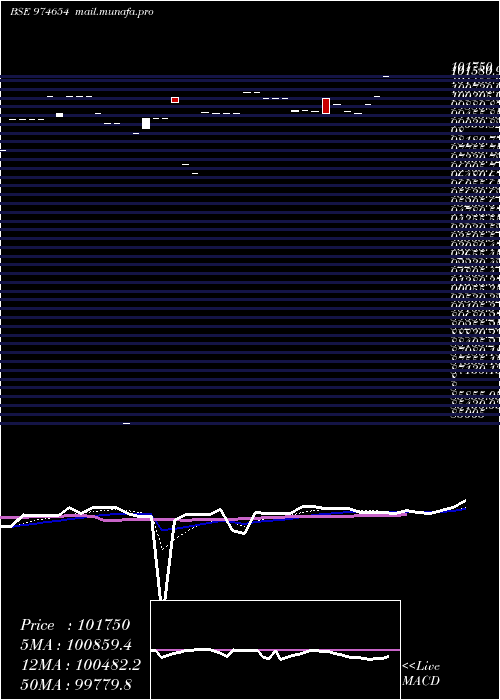500x700 pixels.
Task: Select the Price : 101750 readout
Action: point(75,625)
